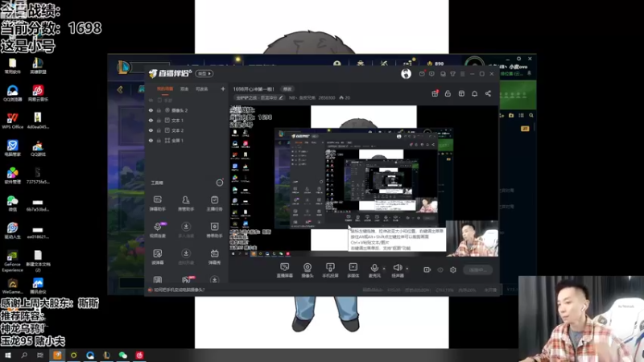Open the 腾讯会议 desktop shortcut
Viewport: 644px width, 362px height.
(38, 286)
